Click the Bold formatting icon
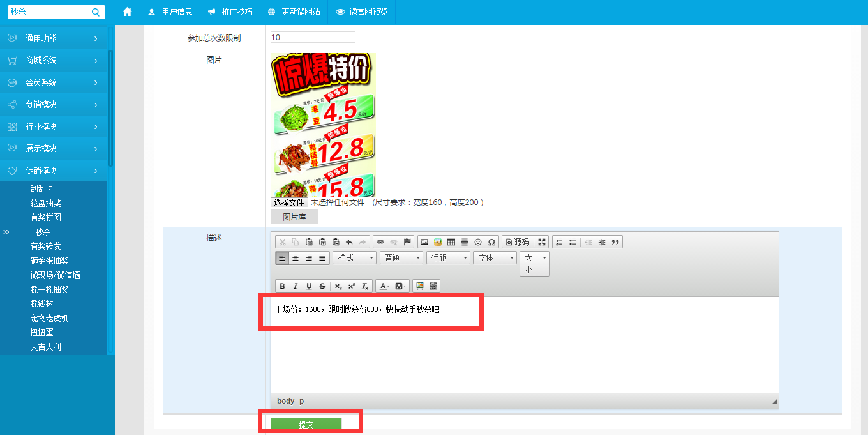 pos(282,286)
